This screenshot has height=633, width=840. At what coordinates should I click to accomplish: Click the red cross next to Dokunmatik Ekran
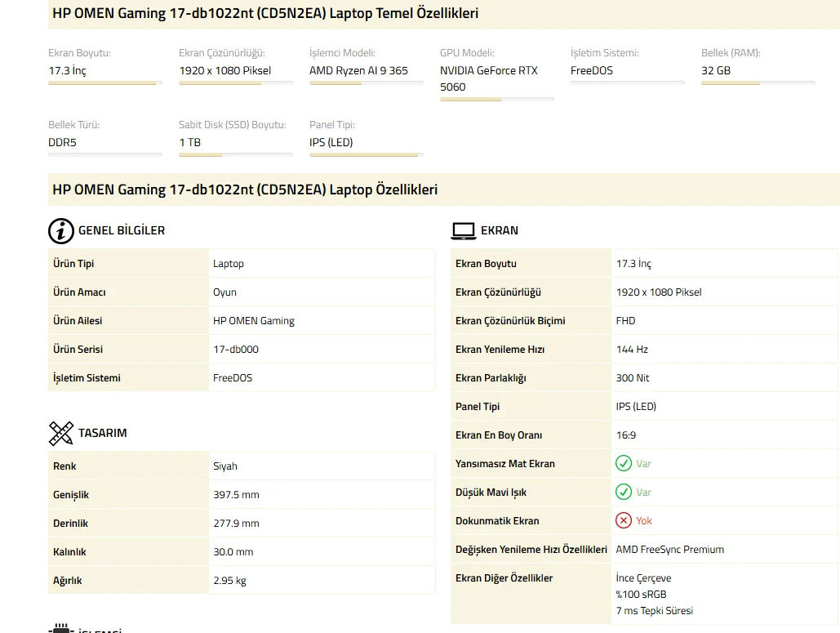pyautogui.click(x=624, y=520)
